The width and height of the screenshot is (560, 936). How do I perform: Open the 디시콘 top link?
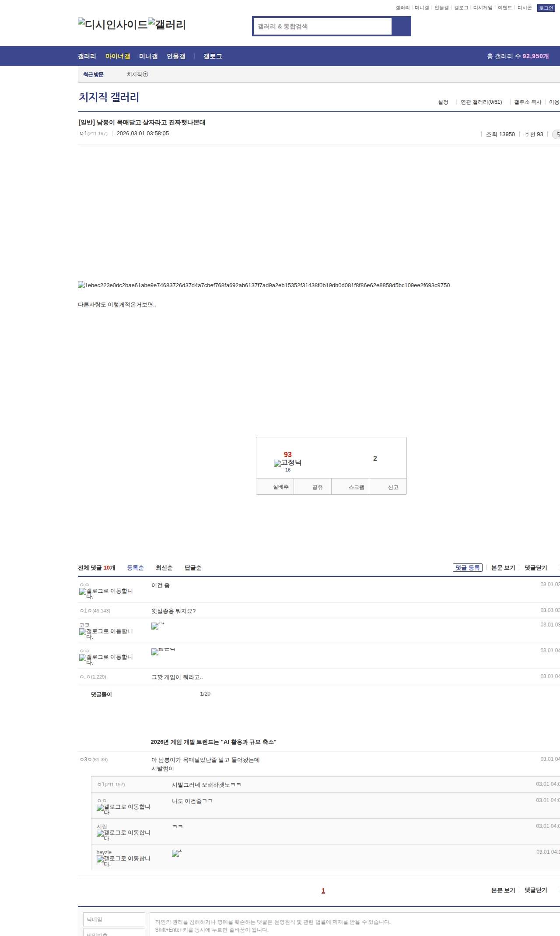click(x=525, y=8)
